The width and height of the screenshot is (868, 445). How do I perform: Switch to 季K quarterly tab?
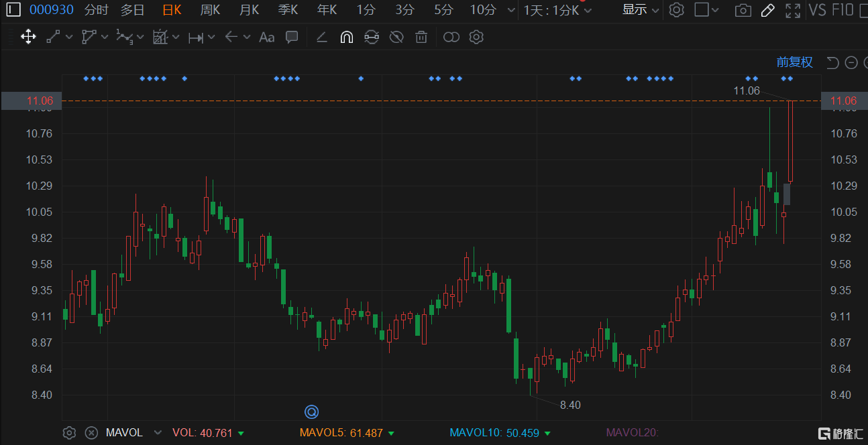pyautogui.click(x=288, y=10)
